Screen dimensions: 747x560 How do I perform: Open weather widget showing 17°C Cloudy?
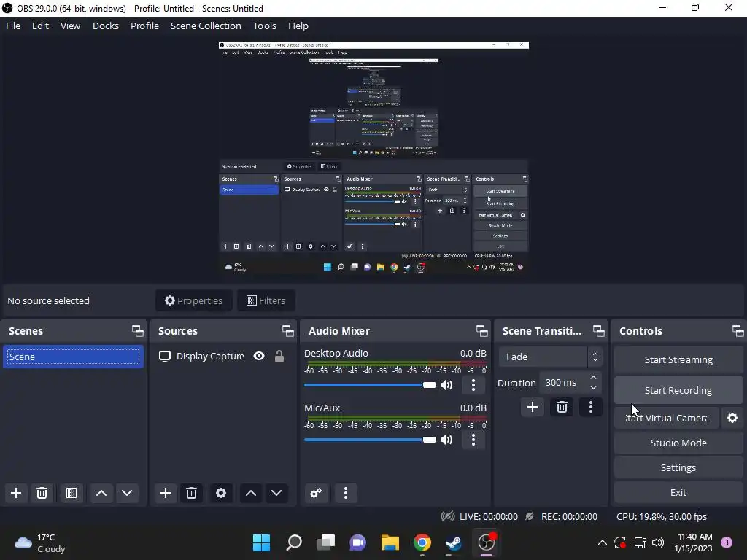tap(40, 542)
